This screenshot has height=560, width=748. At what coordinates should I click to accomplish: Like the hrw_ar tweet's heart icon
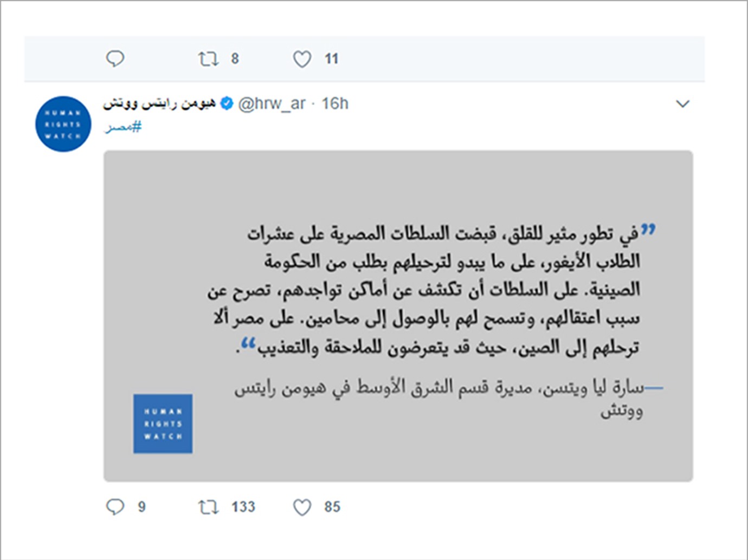pyautogui.click(x=302, y=507)
